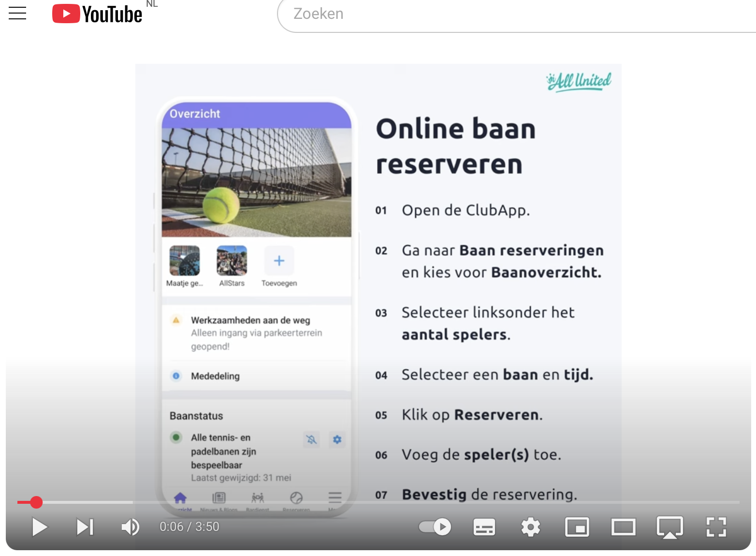The width and height of the screenshot is (756, 556).
Task: Click the muted bell icon in Baanstatus
Action: click(x=311, y=439)
